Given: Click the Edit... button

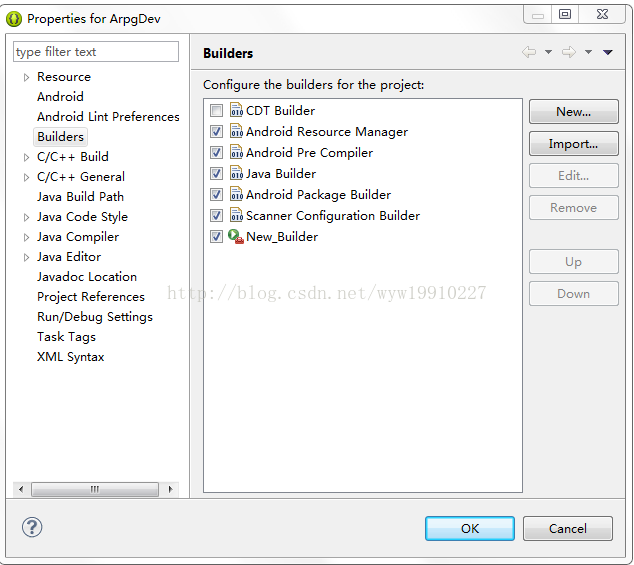Looking at the screenshot, I should tap(573, 176).
